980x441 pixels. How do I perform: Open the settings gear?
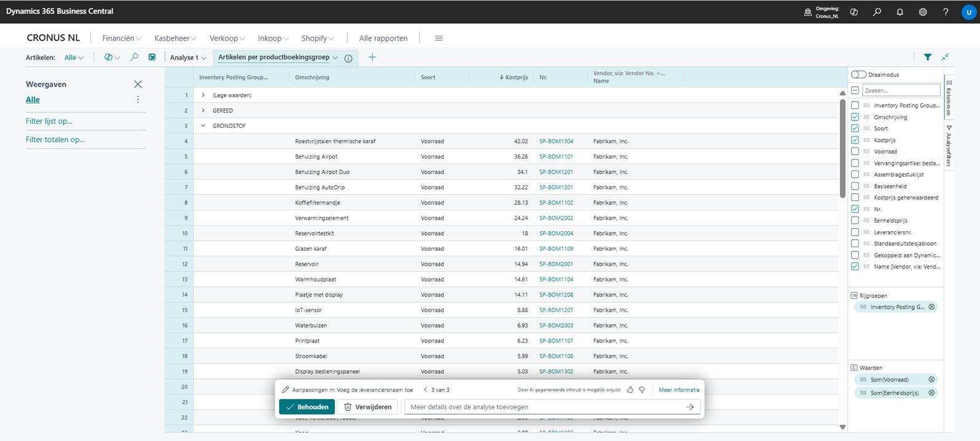[922, 12]
